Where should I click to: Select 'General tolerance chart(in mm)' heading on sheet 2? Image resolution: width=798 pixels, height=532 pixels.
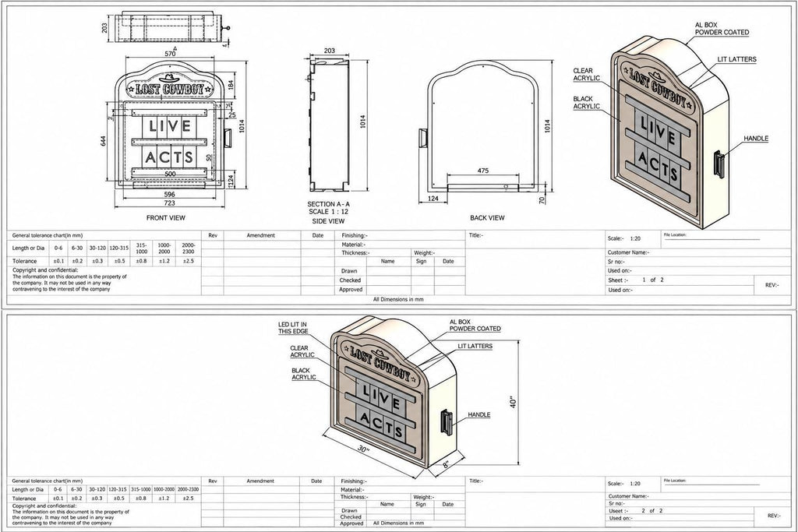point(48,481)
